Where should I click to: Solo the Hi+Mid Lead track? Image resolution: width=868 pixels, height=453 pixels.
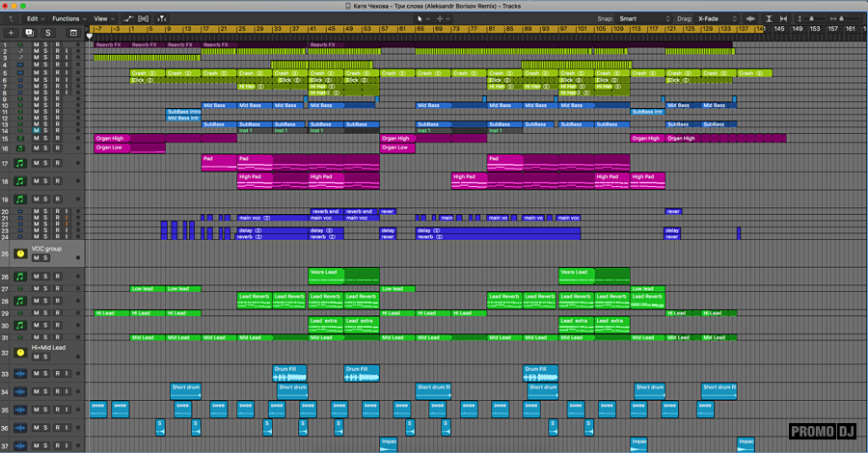pyautogui.click(x=45, y=357)
